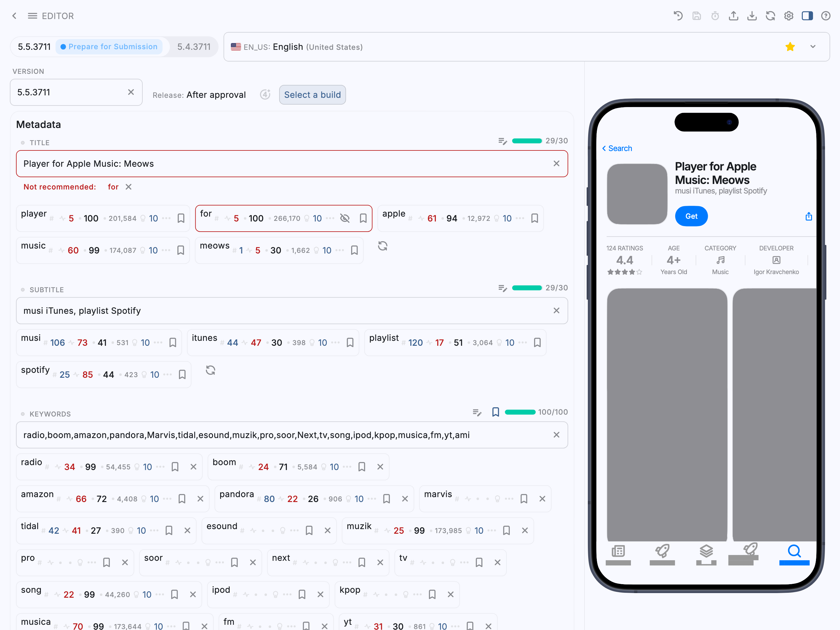Bookmark the 'apple' keyword
Viewport: 840px width, 630px height.
pyautogui.click(x=534, y=218)
